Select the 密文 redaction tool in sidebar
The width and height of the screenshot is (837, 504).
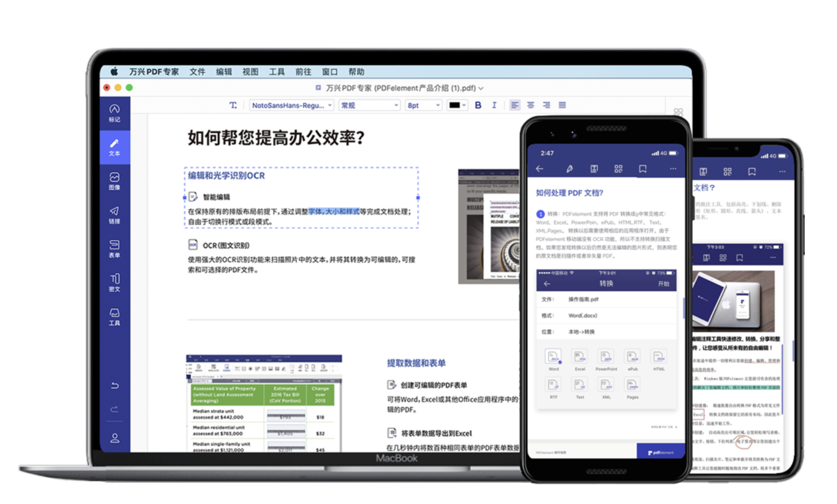pyautogui.click(x=114, y=283)
